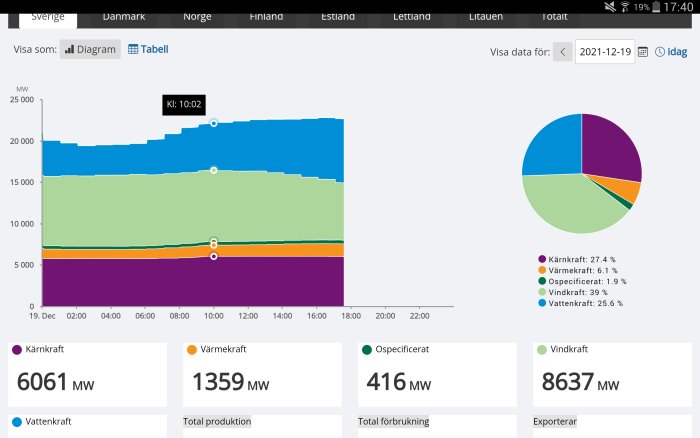700x438 pixels.
Task: Jump to today via Idag link
Action: click(x=671, y=52)
